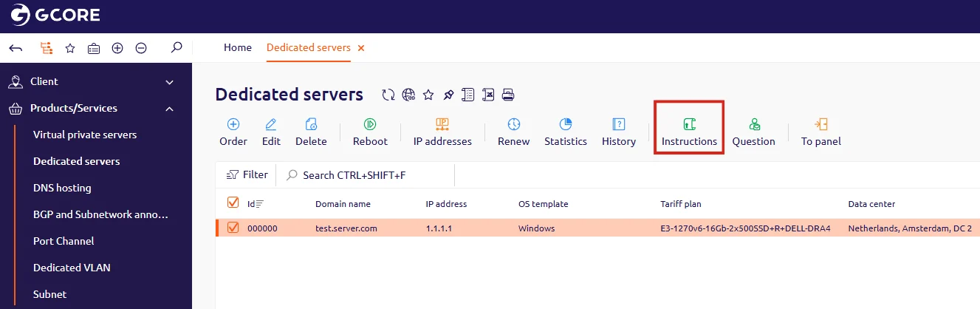
Task: Open Port Channel menu item
Action: click(64, 241)
